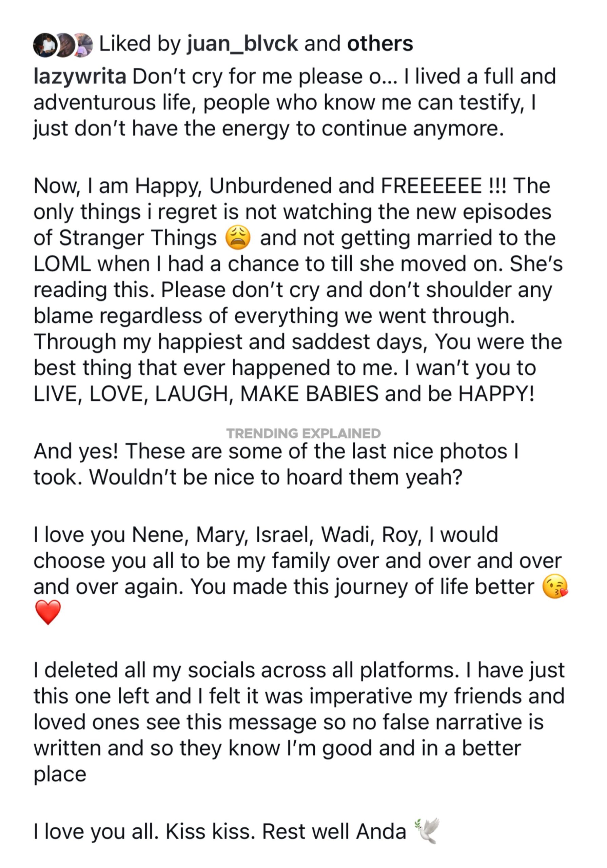The width and height of the screenshot is (607, 868).
Task: Open the lazywrita username profile
Action: [80, 77]
